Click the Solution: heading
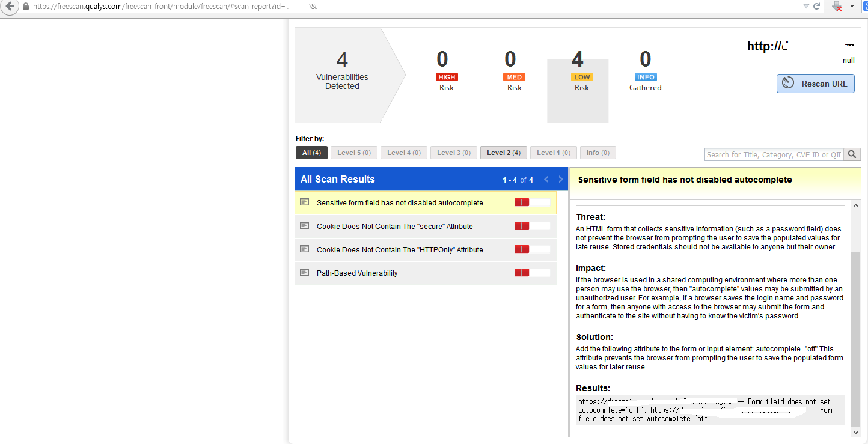The width and height of the screenshot is (868, 444). point(594,337)
